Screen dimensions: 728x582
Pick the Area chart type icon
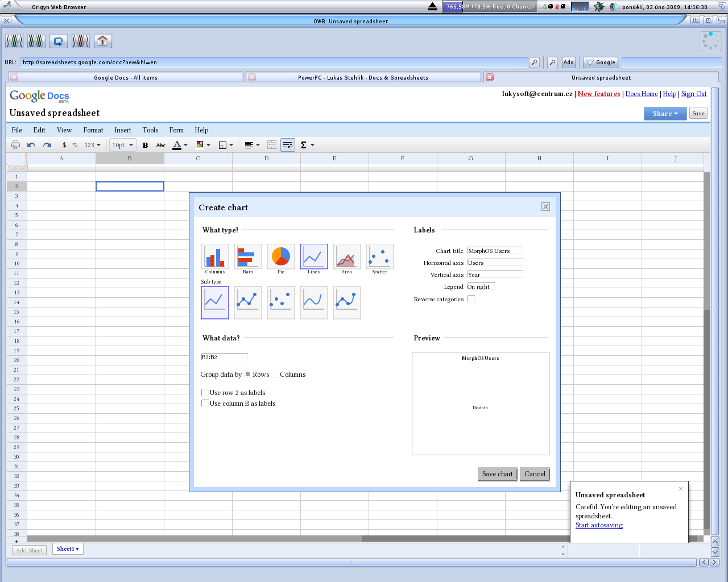click(347, 256)
